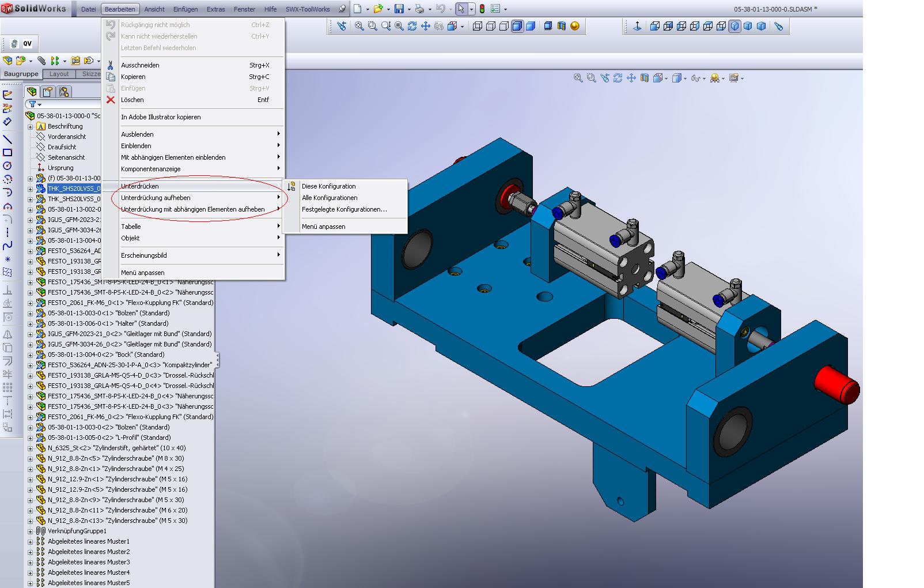Screen dimensions: 924x588
Task: Click the heads-up section view icon
Action: pos(644,78)
